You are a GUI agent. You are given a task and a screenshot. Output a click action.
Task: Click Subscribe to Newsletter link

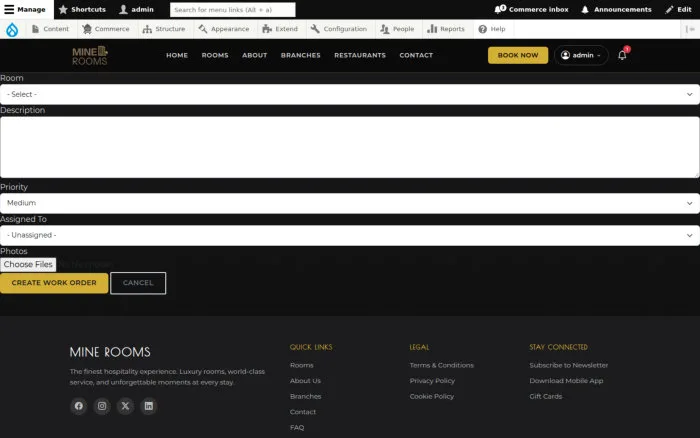[x=569, y=365]
